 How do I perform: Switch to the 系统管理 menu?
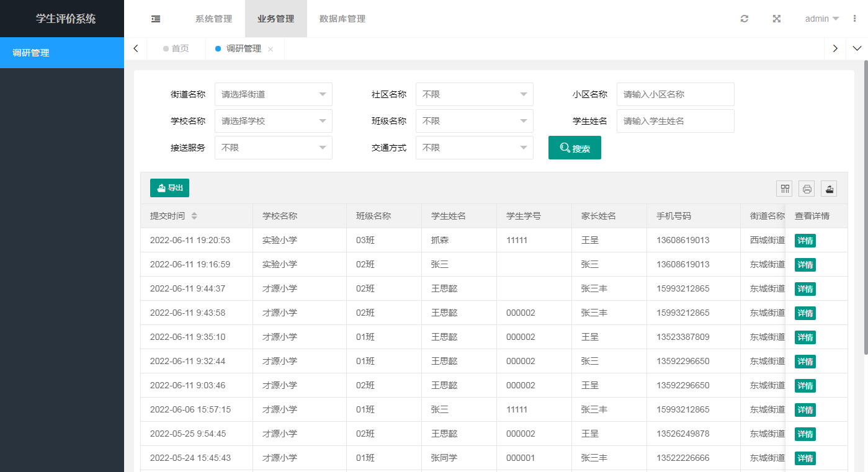(x=213, y=19)
